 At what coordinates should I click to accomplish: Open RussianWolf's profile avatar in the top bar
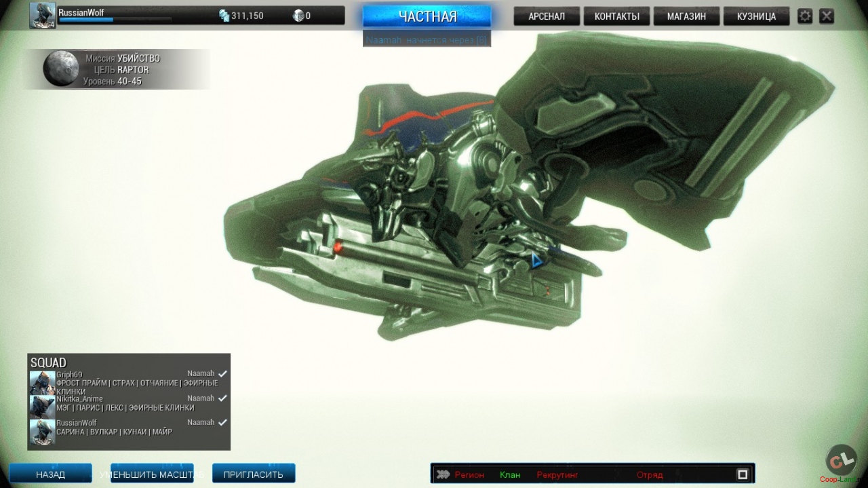[x=43, y=16]
